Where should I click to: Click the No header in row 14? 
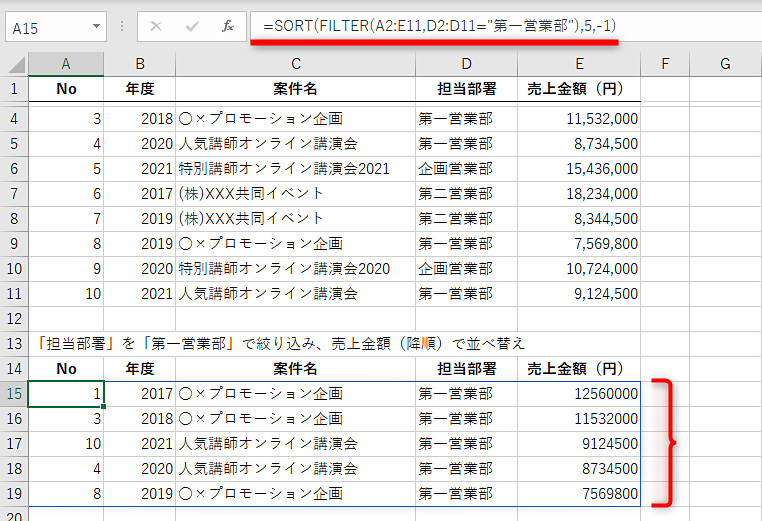66,369
